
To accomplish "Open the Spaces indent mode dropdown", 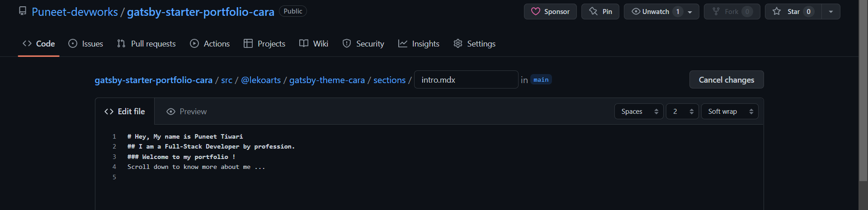I will click(x=639, y=112).
